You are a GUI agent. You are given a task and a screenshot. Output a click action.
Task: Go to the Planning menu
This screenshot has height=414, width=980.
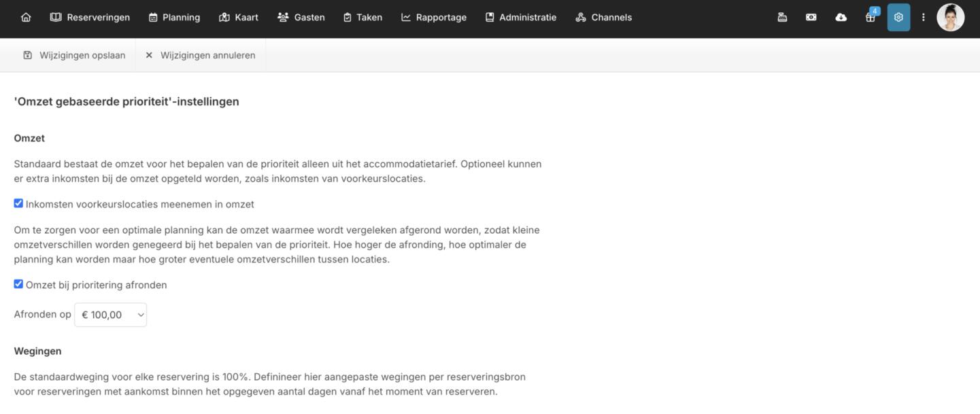[174, 18]
